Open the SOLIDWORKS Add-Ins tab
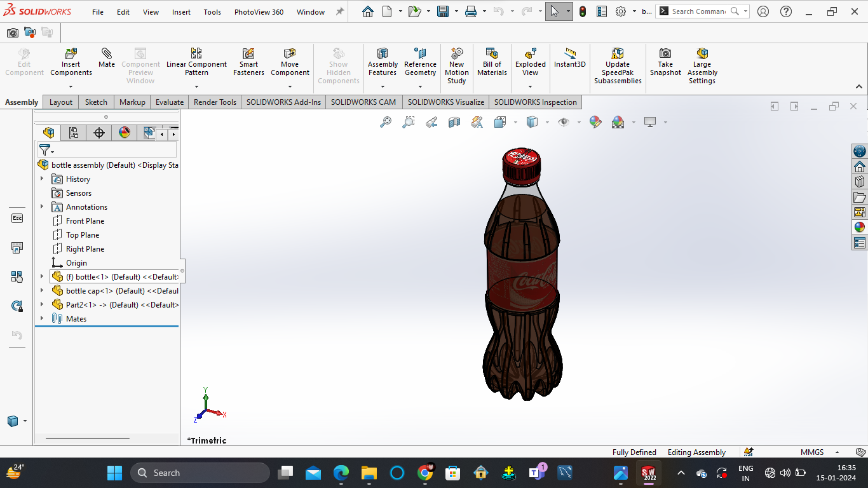The height and width of the screenshot is (488, 868). coord(283,102)
